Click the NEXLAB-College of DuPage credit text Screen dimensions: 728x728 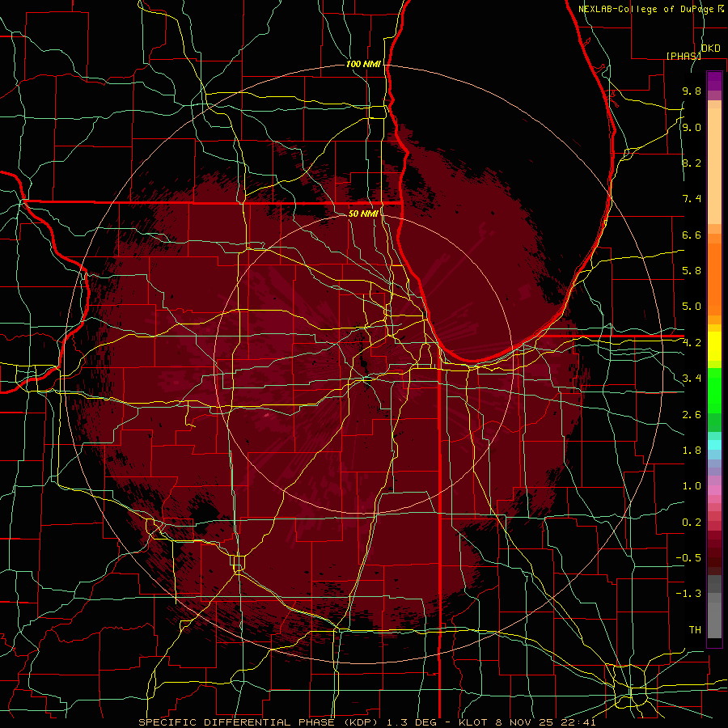[646, 9]
